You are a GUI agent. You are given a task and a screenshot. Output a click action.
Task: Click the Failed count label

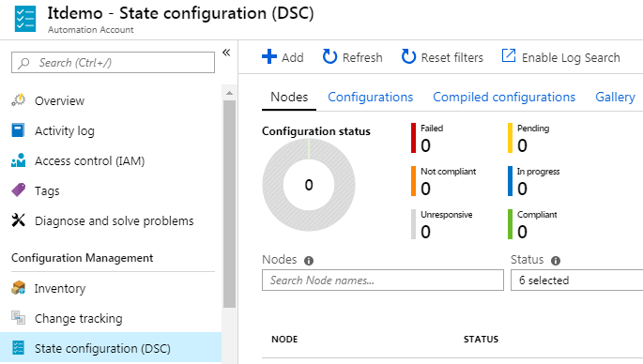432,129
